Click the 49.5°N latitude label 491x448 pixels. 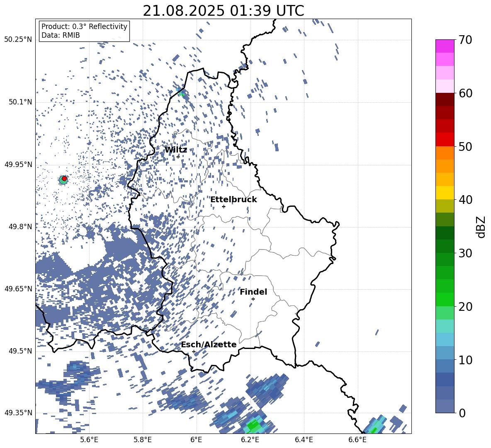point(20,351)
